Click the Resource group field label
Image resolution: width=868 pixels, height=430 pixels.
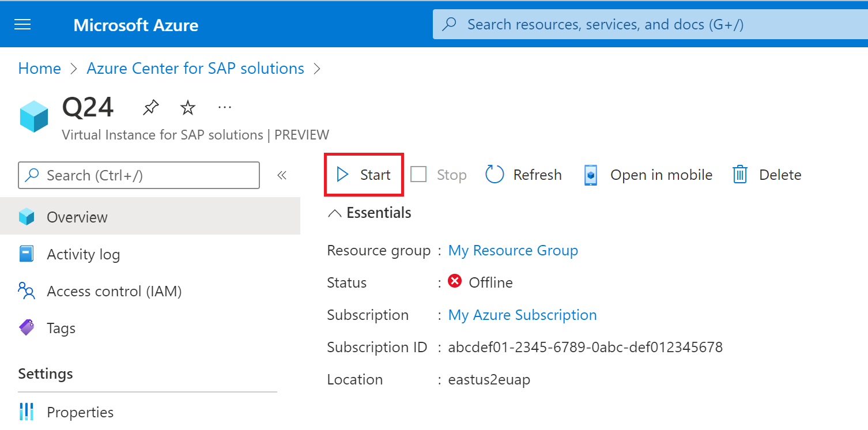pyautogui.click(x=379, y=250)
